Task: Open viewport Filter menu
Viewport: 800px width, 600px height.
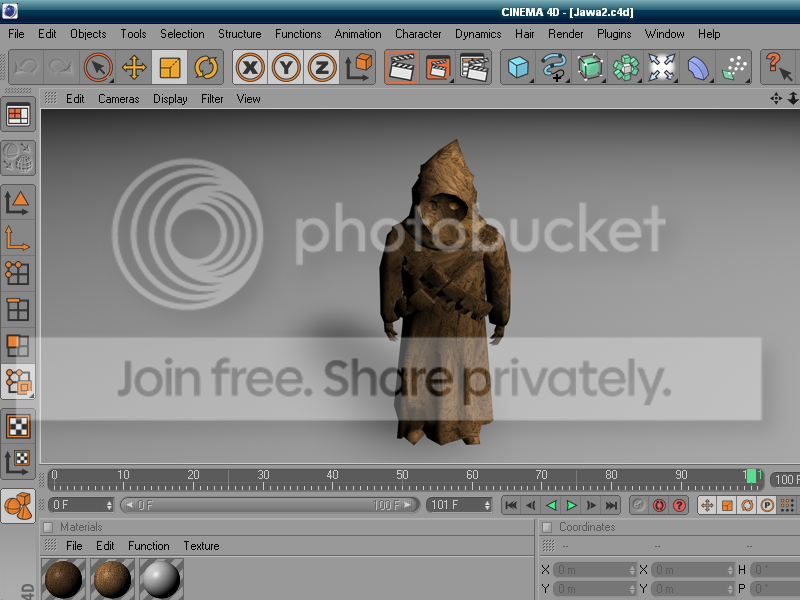Action: 212,99
